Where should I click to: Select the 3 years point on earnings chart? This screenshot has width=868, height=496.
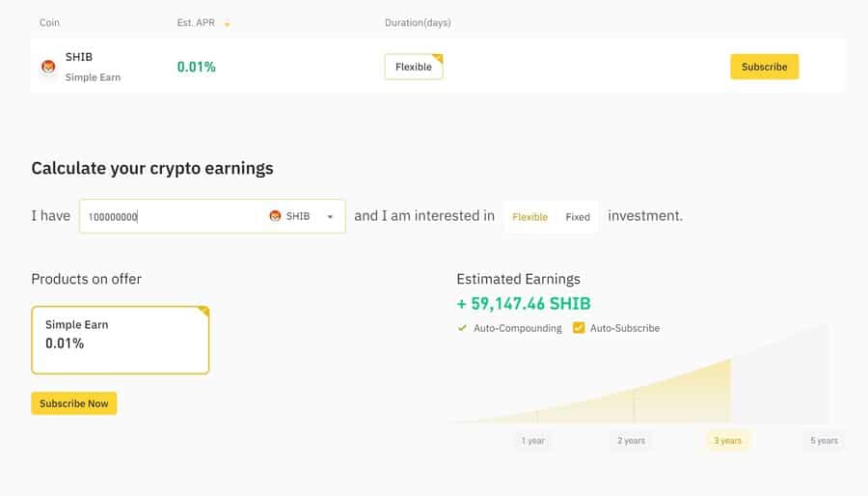tap(727, 441)
